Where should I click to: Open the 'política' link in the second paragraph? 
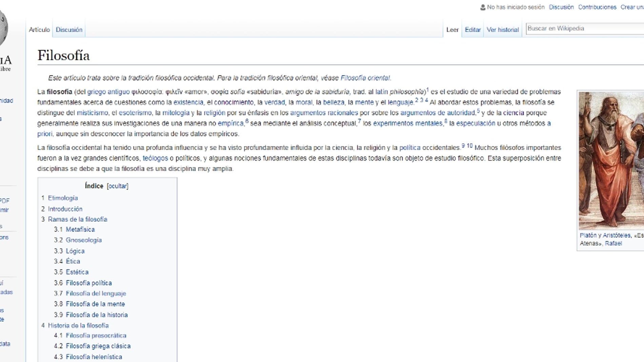410,148
